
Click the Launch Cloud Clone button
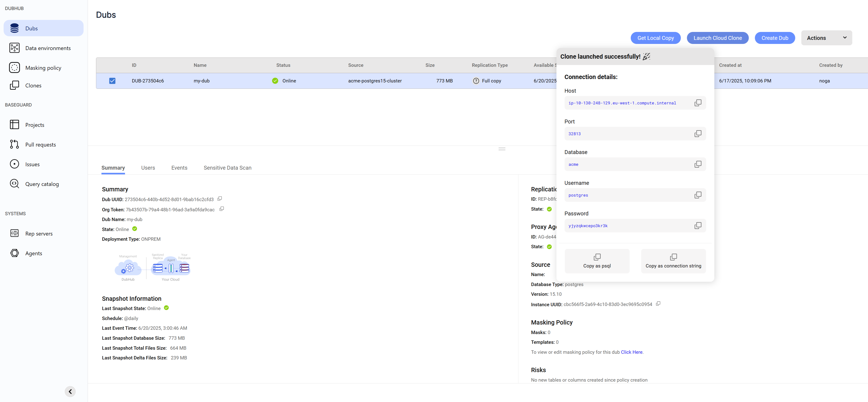point(717,38)
